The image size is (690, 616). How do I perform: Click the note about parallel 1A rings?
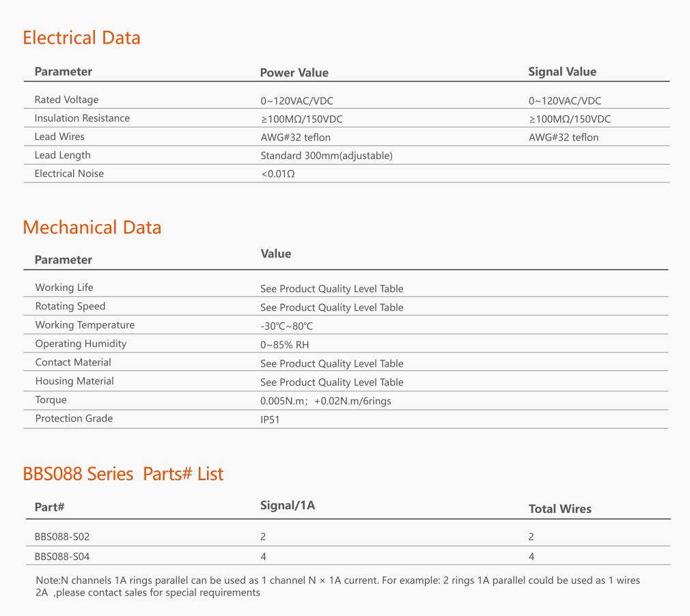pyautogui.click(x=337, y=587)
